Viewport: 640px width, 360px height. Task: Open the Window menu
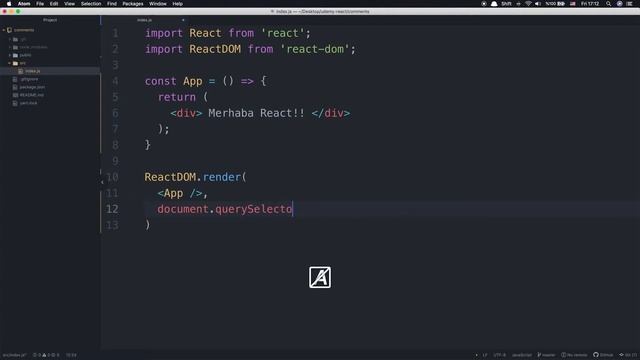(158, 4)
